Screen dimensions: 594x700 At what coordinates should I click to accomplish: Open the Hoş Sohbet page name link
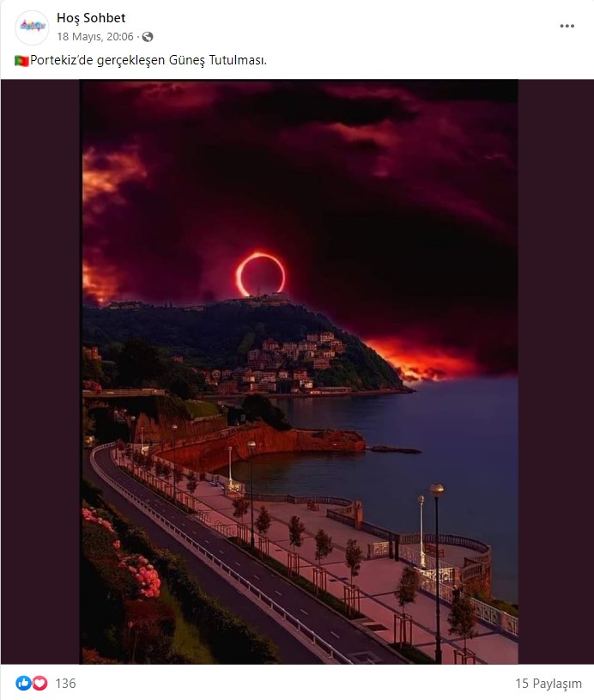click(91, 18)
